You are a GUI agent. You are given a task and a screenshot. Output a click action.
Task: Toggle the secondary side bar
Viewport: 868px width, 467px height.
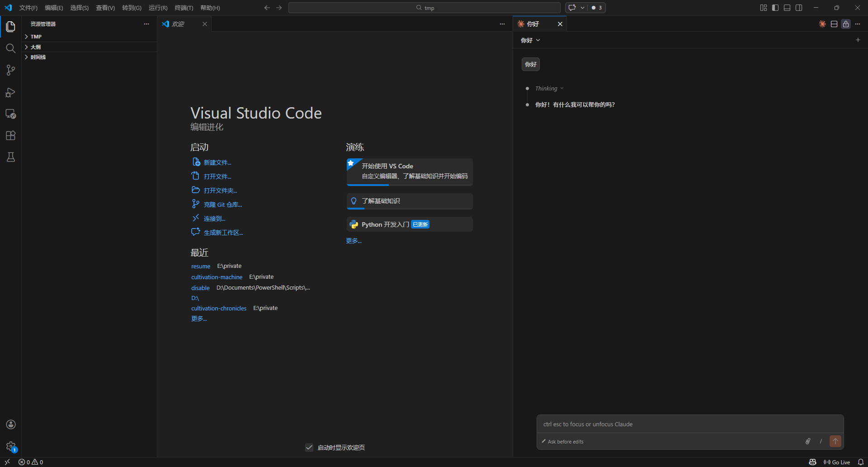pyautogui.click(x=799, y=8)
